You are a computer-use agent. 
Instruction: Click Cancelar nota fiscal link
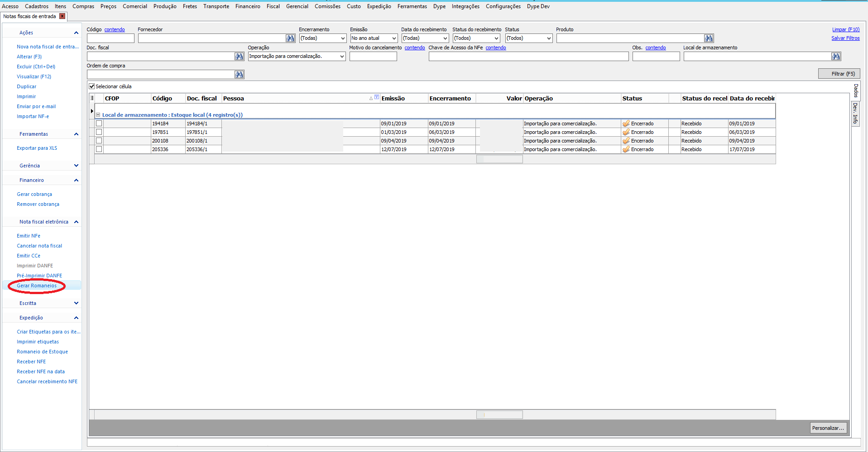coord(39,246)
